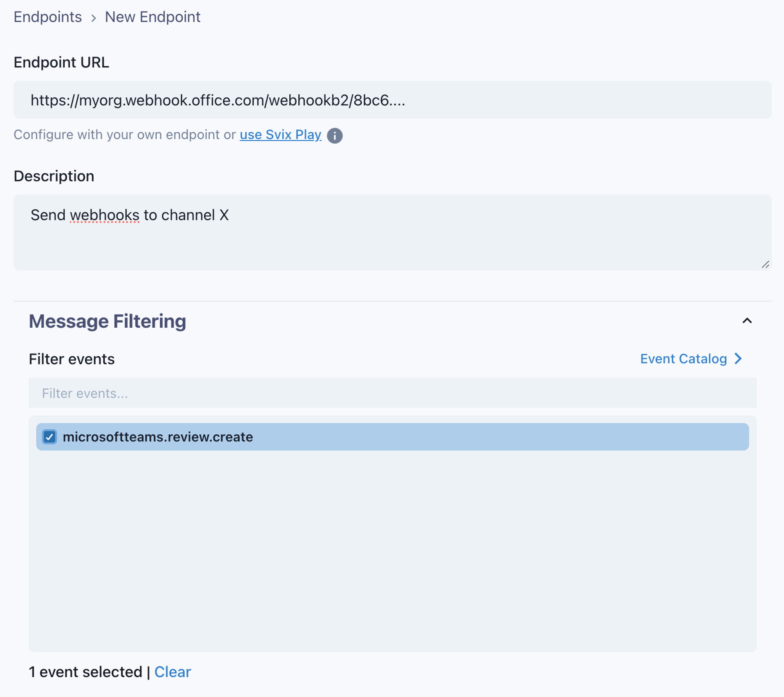Click the Endpoint URL label
Image resolution: width=784 pixels, height=697 pixels.
click(62, 62)
